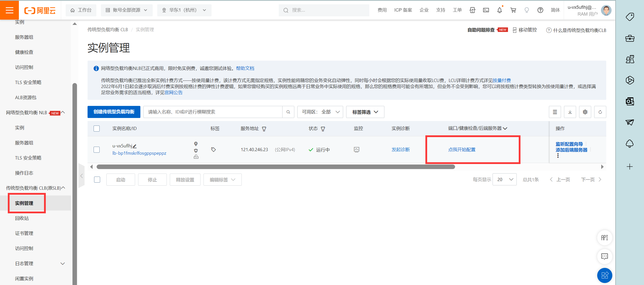The height and width of the screenshot is (285, 644).
Task: Open the 帮助文档 link
Action: pos(245,68)
